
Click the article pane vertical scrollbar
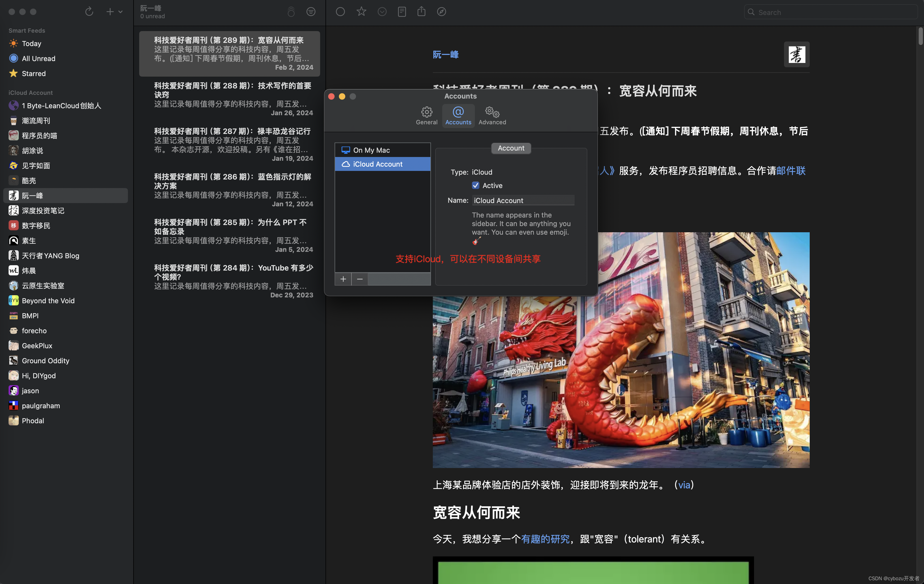coord(920,37)
